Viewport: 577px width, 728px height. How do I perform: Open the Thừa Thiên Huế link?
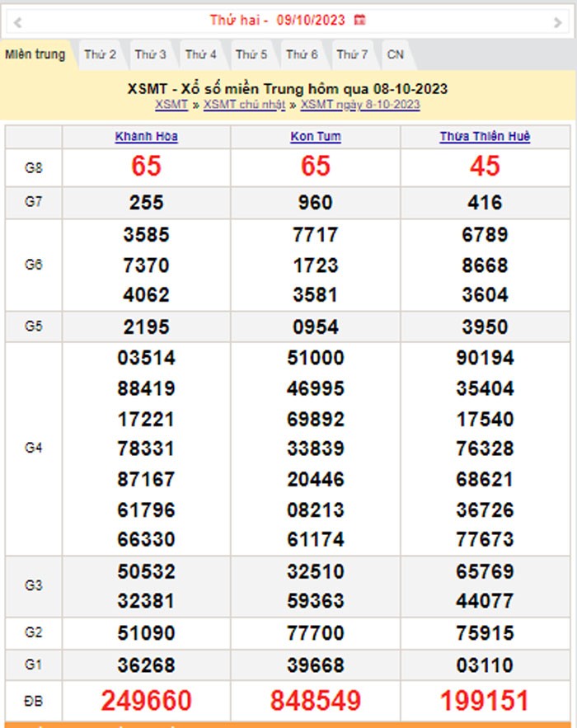[x=485, y=137]
